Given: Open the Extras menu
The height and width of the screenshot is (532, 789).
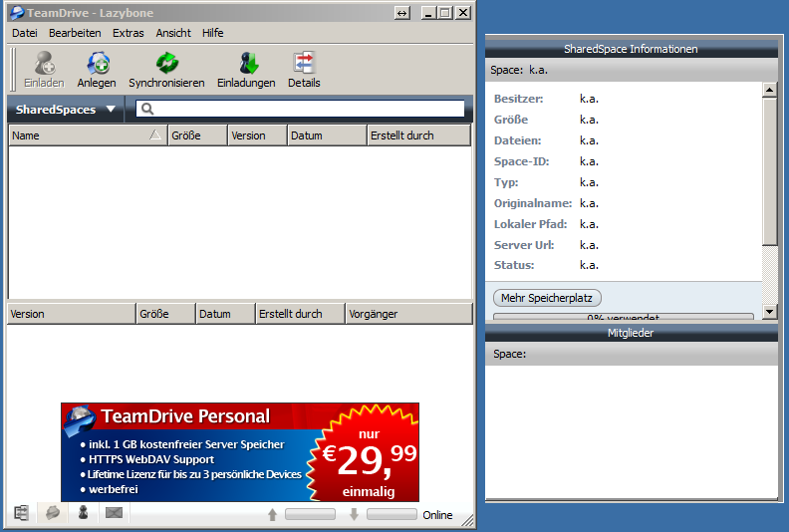Looking at the screenshot, I should click(129, 33).
